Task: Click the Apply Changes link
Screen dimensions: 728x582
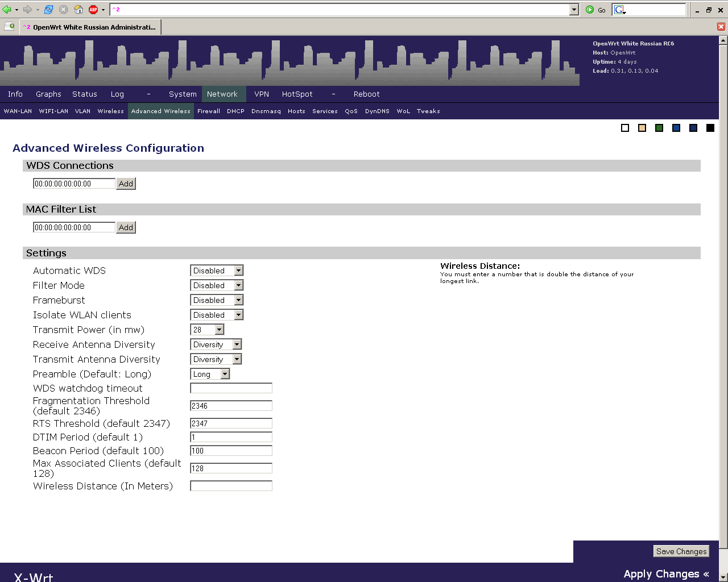Action: click(666, 574)
